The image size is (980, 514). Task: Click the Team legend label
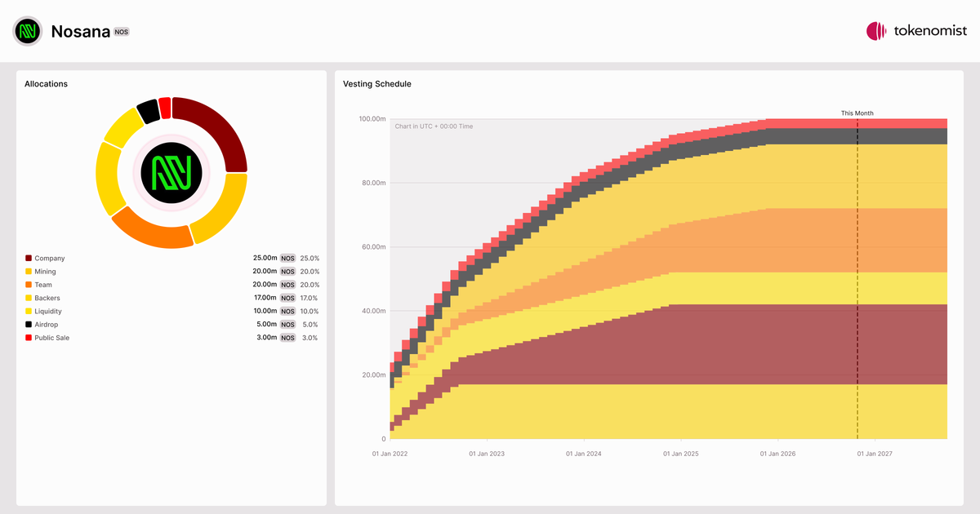click(x=43, y=285)
